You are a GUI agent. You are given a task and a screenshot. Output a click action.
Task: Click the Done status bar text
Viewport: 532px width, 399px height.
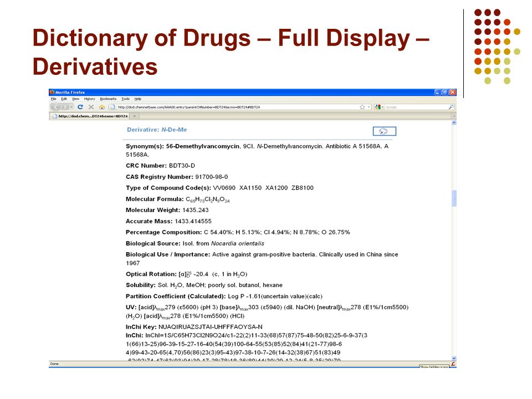tap(54, 364)
